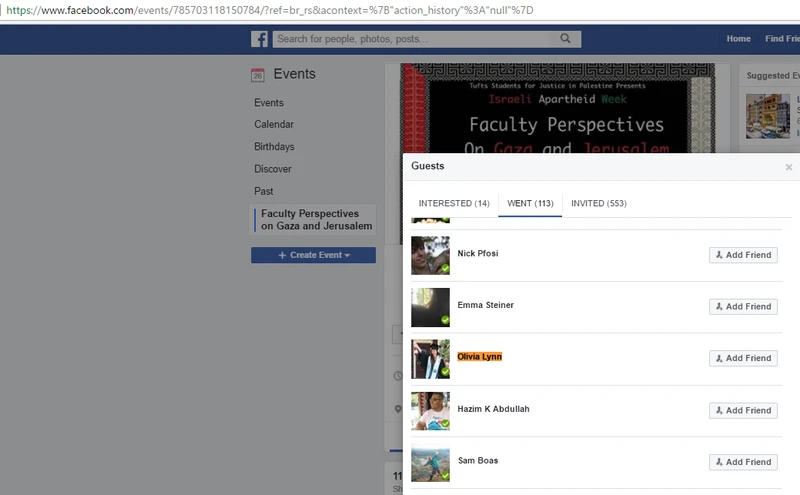This screenshot has width=800, height=495.
Task: Open Discover in the sidebar
Action: (x=273, y=169)
